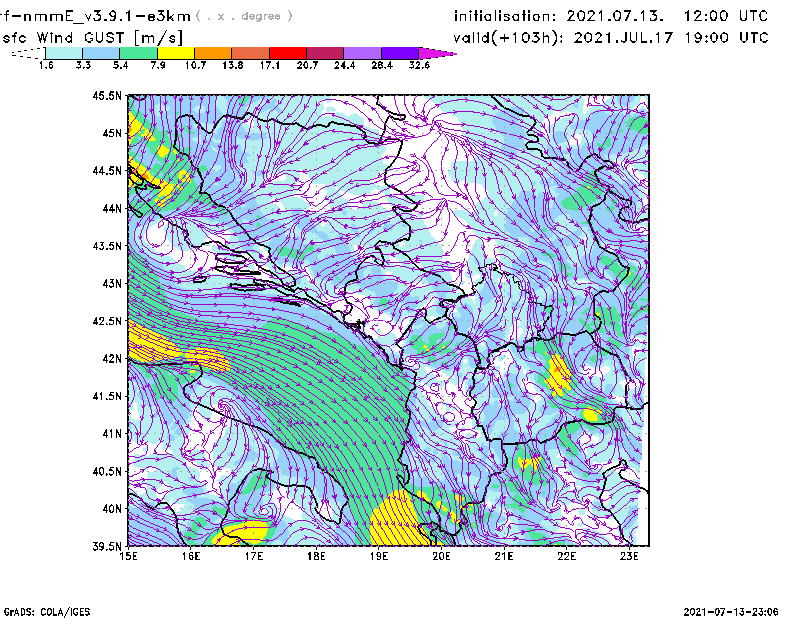Click the '43.5N' latitude label
Image resolution: width=800 pixels, height=618 pixels.
(x=107, y=245)
